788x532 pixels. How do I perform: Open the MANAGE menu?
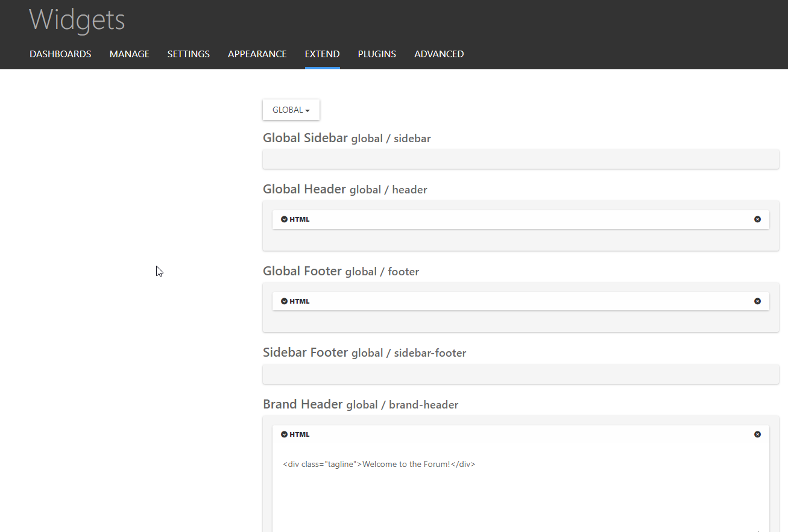[129, 54]
